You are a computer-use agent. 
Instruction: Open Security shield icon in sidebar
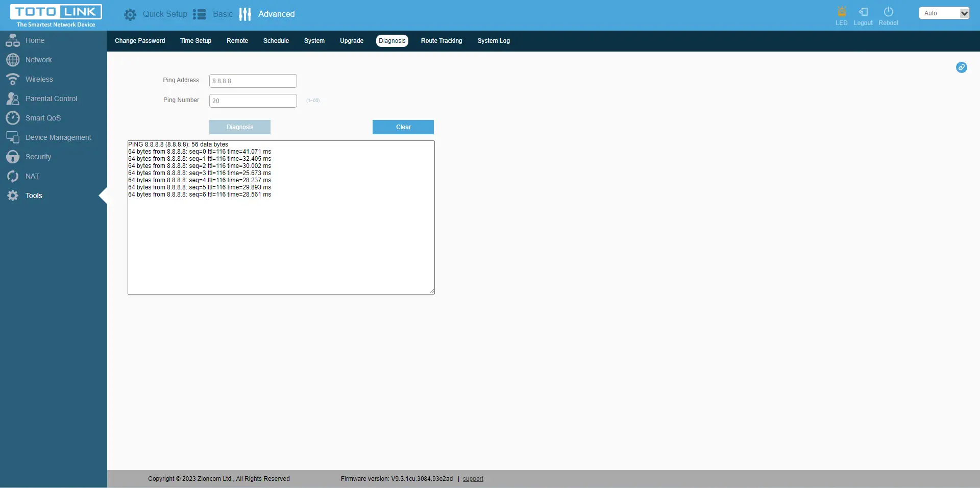click(13, 157)
